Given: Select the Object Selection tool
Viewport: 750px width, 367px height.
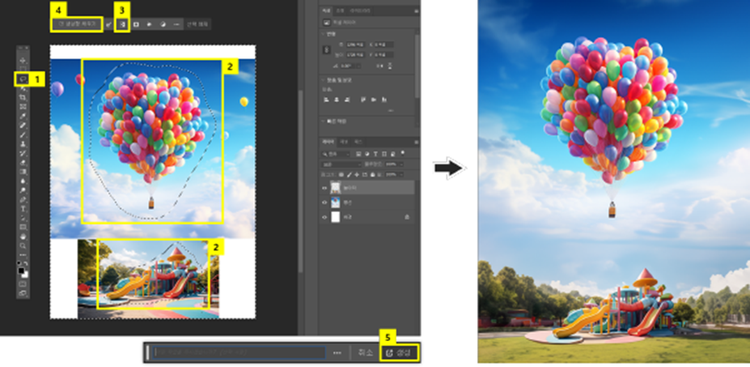Looking at the screenshot, I should click(23, 88).
